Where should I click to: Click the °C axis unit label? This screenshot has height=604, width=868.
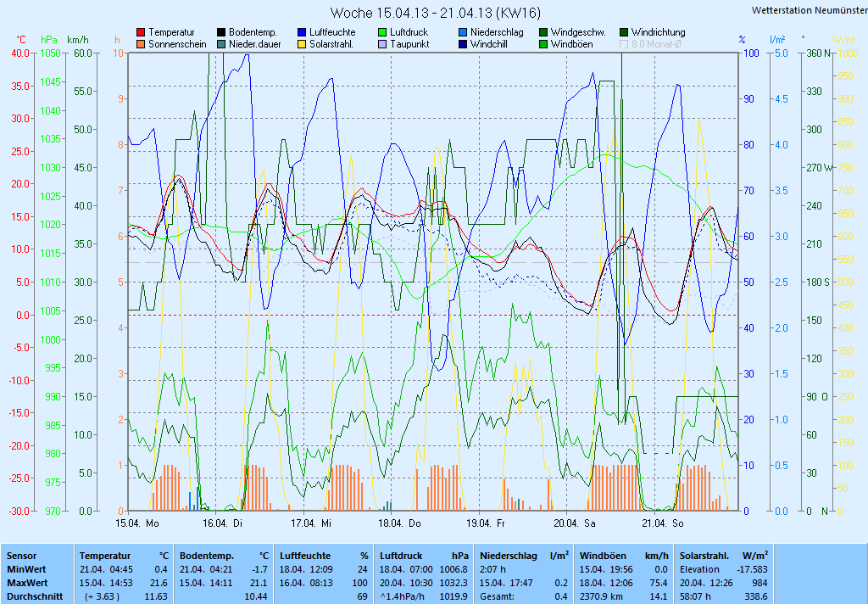coord(21,40)
